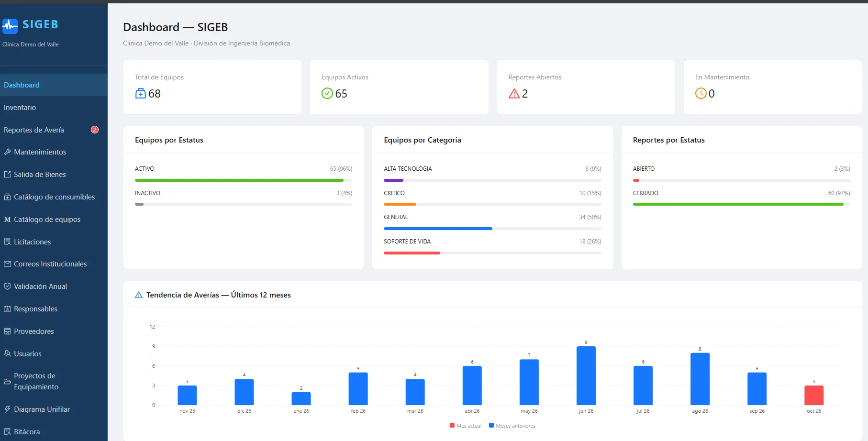Click the INACTIVO status label
Screen dimensions: 868x441
pyautogui.click(x=147, y=193)
